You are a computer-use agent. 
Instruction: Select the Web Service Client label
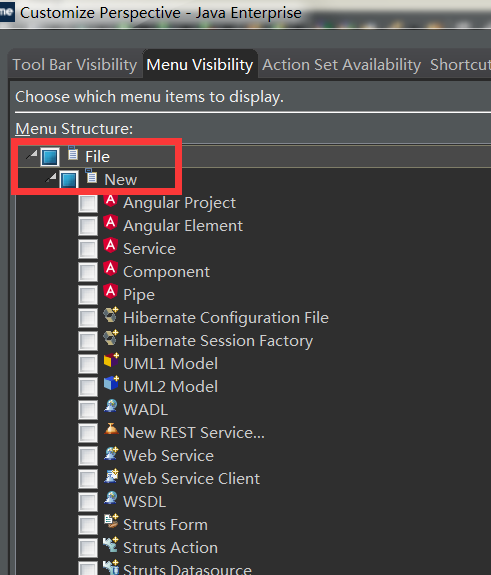(x=191, y=479)
